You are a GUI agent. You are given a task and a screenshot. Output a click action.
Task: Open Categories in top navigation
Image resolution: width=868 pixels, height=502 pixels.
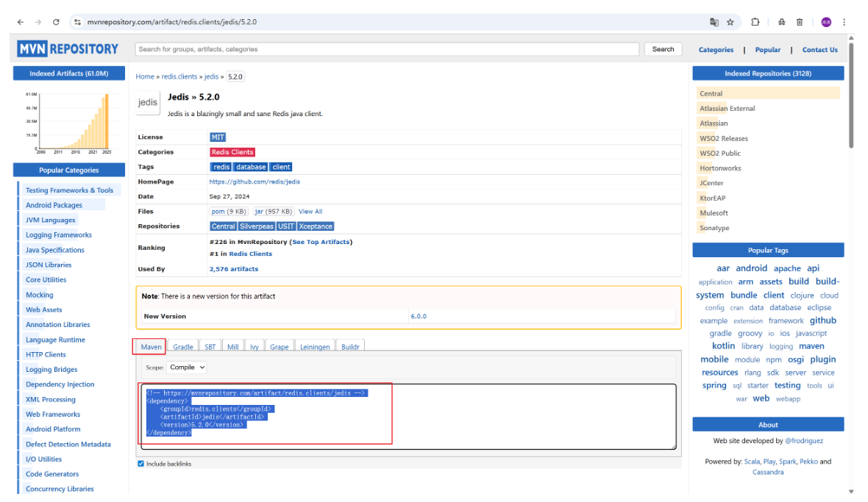point(716,50)
